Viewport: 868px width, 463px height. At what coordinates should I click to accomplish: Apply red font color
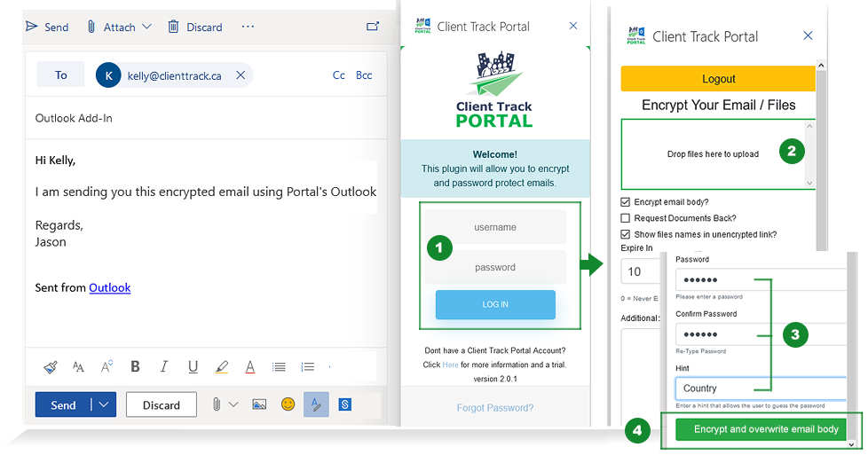pyautogui.click(x=250, y=366)
